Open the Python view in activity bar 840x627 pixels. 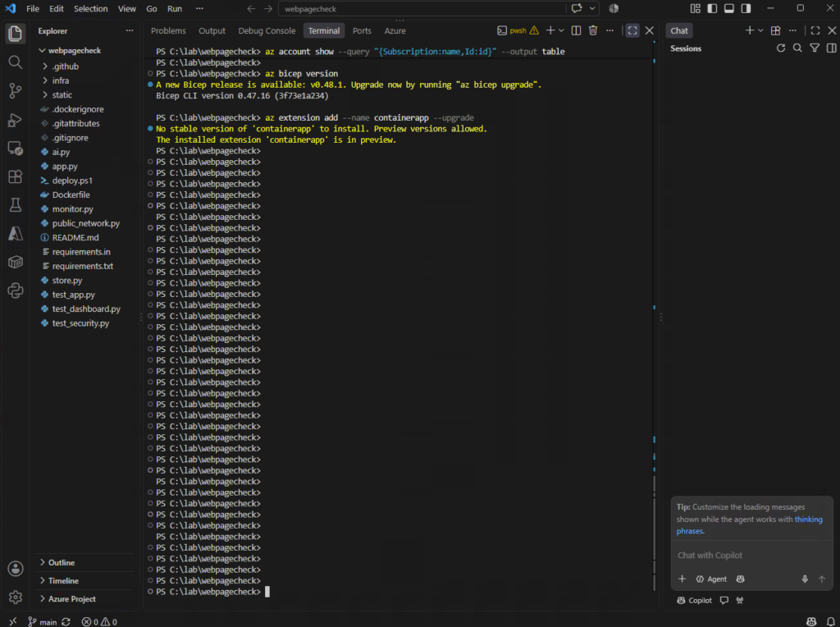(15, 291)
